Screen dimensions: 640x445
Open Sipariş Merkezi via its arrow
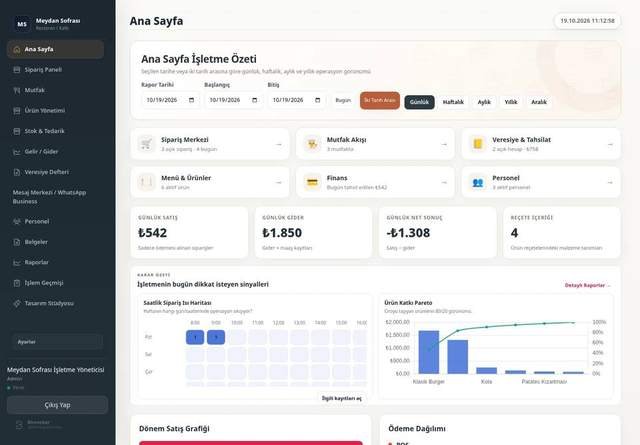pos(279,144)
